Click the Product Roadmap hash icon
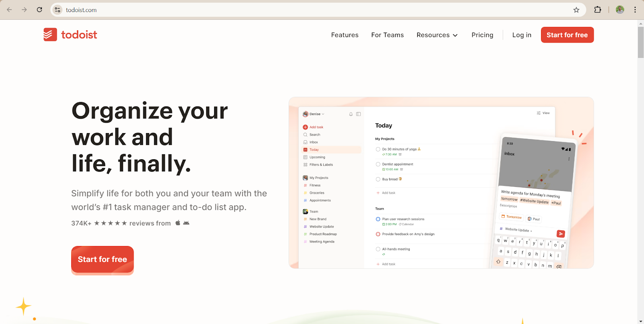This screenshot has height=324, width=644. tap(305, 234)
